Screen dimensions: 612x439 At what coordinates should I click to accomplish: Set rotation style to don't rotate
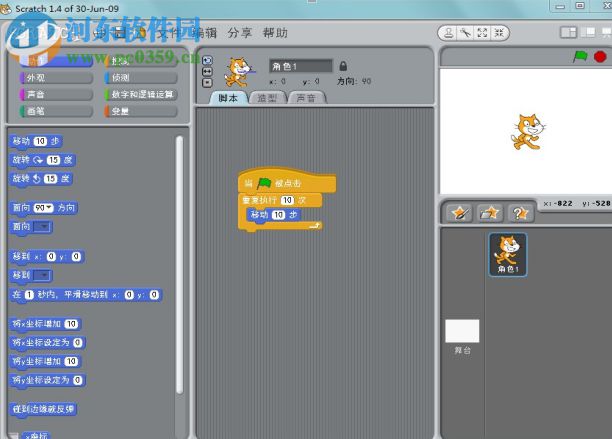[x=207, y=83]
